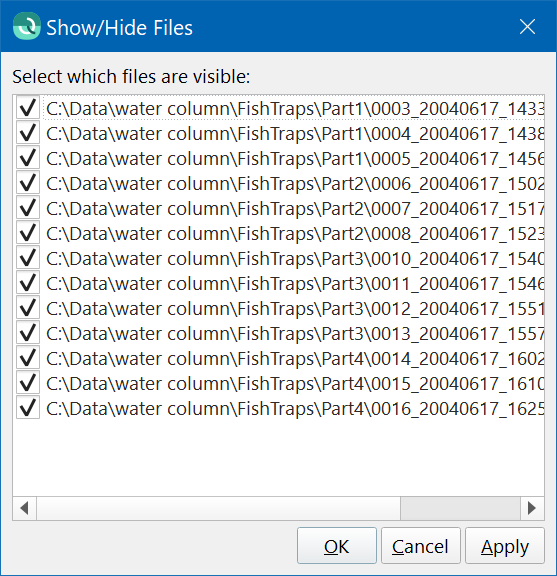Uncheck the Part3\0013_20040617 checkbox

(28, 332)
